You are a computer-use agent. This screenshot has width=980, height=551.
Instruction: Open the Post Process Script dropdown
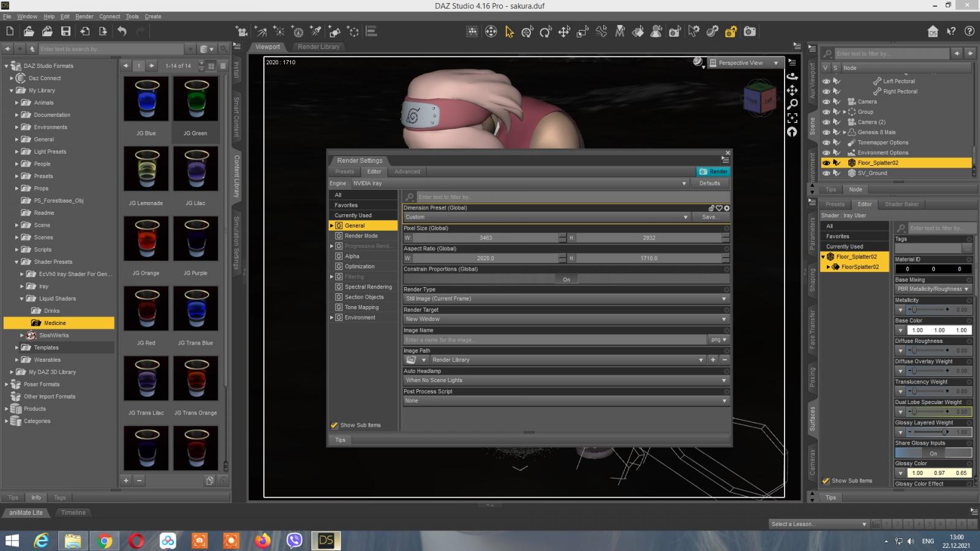pyautogui.click(x=566, y=401)
